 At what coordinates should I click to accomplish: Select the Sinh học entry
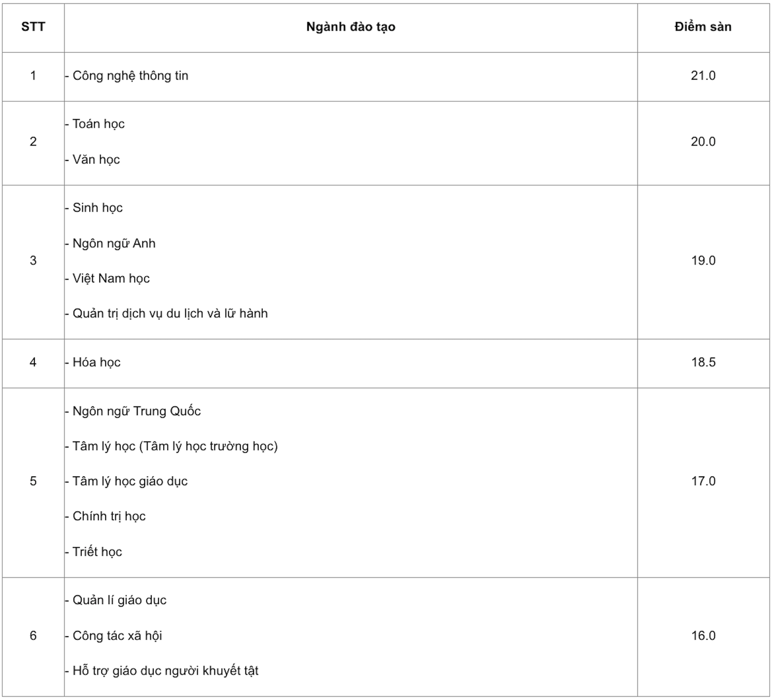pos(97,208)
